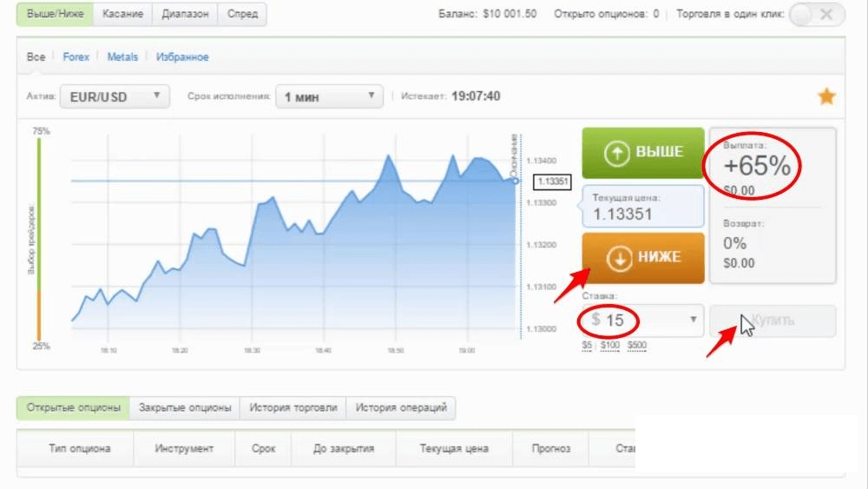
Task: Open the Закрытые опционы tab
Action: click(185, 407)
